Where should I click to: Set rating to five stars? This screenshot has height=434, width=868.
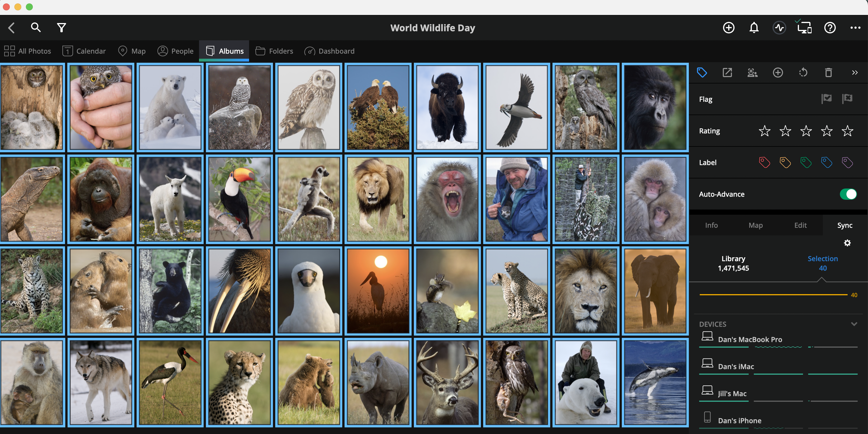pos(847,131)
